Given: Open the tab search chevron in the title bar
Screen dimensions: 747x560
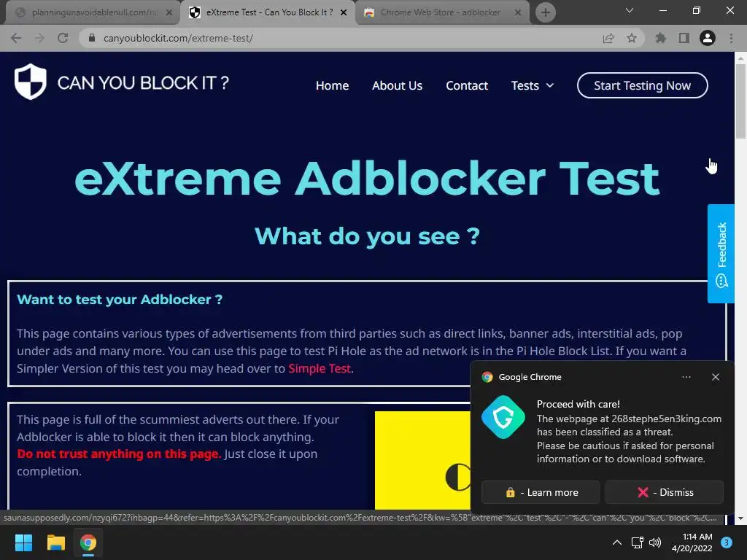Looking at the screenshot, I should [x=630, y=10].
